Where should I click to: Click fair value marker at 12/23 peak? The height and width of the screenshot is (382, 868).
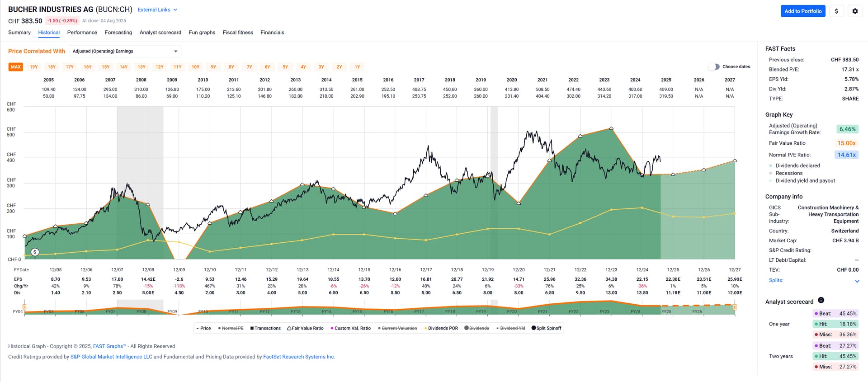611,128
